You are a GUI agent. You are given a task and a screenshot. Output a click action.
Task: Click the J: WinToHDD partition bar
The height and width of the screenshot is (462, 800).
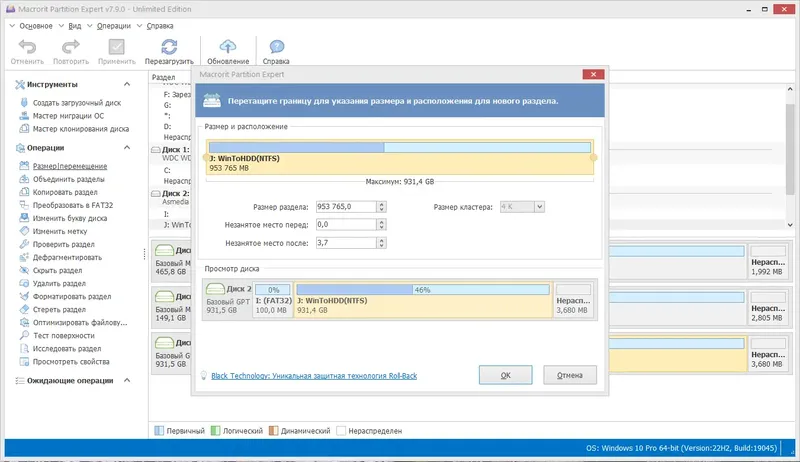[399, 158]
